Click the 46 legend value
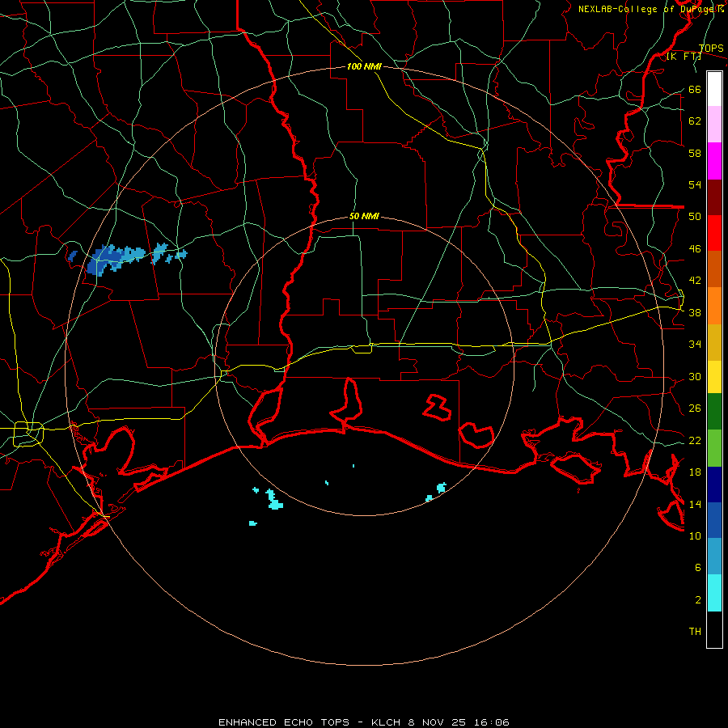 click(695, 249)
